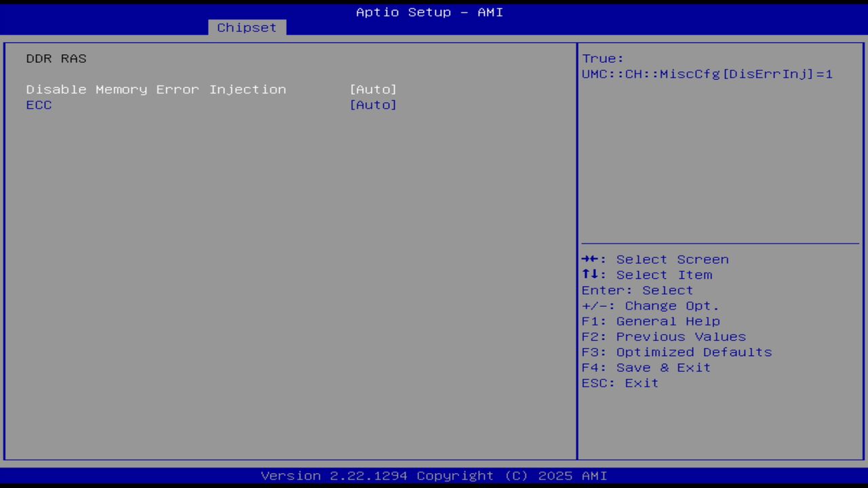Select the DDR RAS section header
Image resolution: width=868 pixels, height=488 pixels.
coord(56,58)
